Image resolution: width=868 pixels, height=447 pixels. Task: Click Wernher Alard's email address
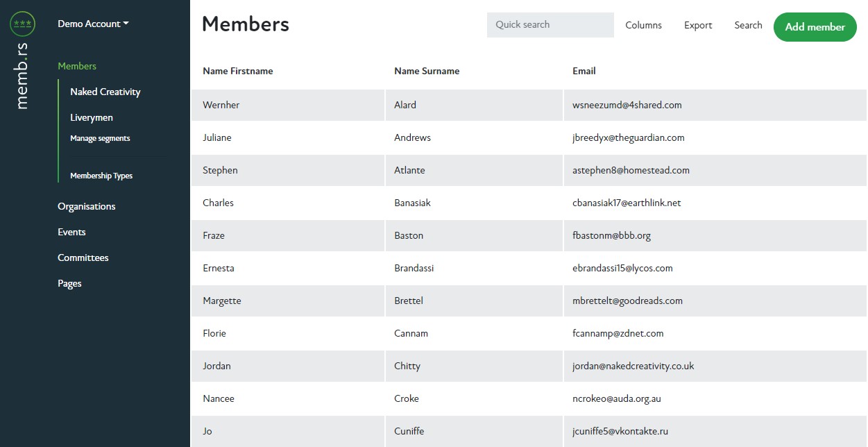pyautogui.click(x=627, y=105)
